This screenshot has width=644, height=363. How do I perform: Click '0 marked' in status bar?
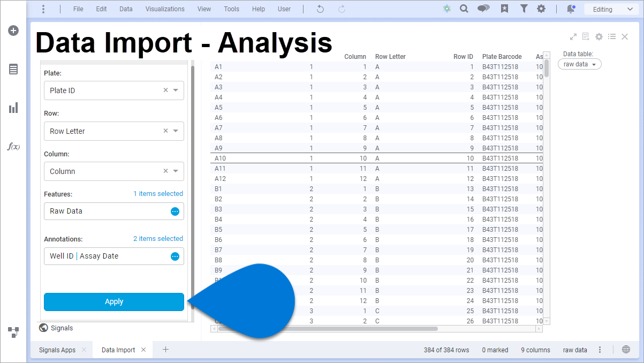tap(495, 350)
